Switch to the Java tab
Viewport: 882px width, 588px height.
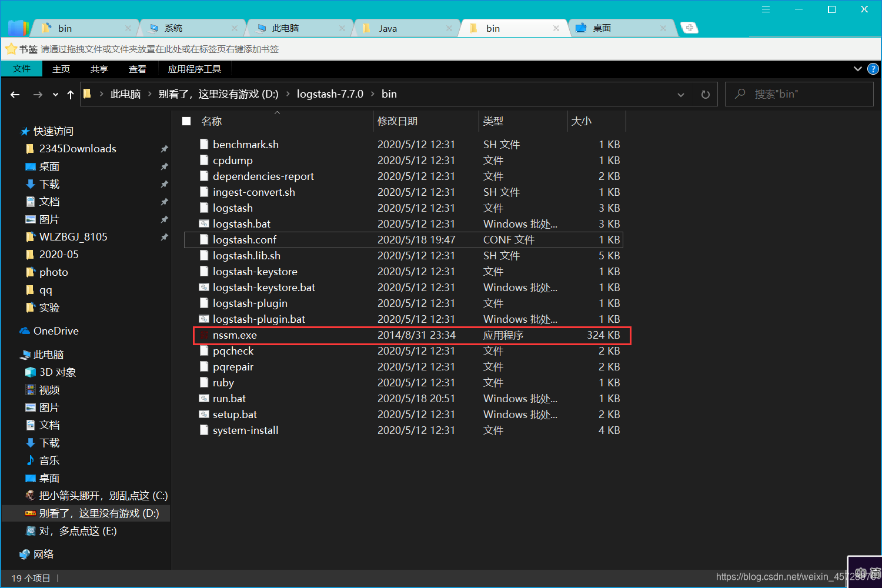[387, 27]
